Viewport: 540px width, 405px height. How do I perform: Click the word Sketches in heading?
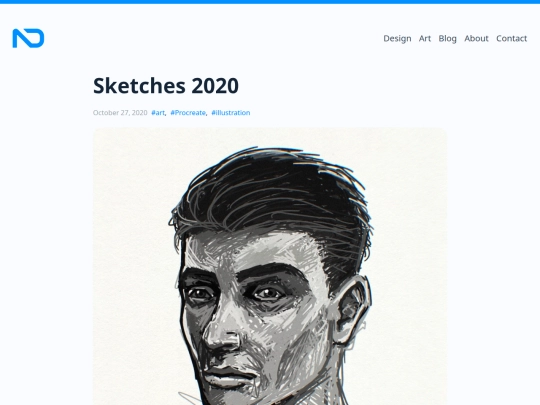click(139, 85)
